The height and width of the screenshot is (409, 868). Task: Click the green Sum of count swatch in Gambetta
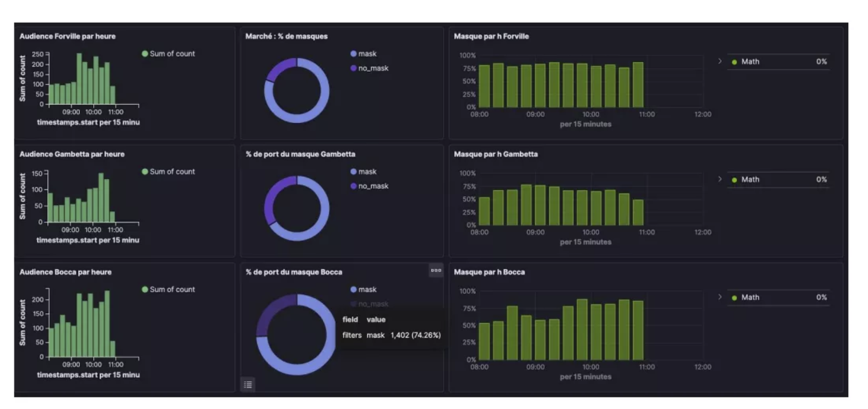tap(145, 172)
